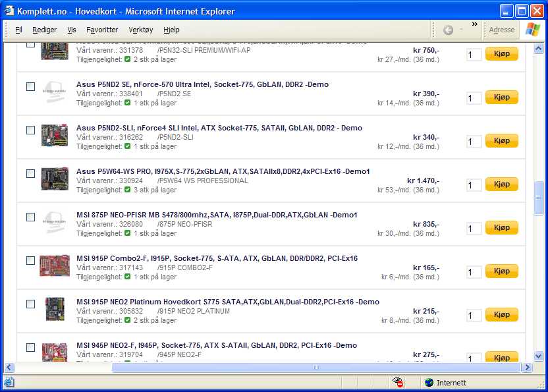Click green availability icon for MSI 915P Combo2-F

click(x=128, y=277)
